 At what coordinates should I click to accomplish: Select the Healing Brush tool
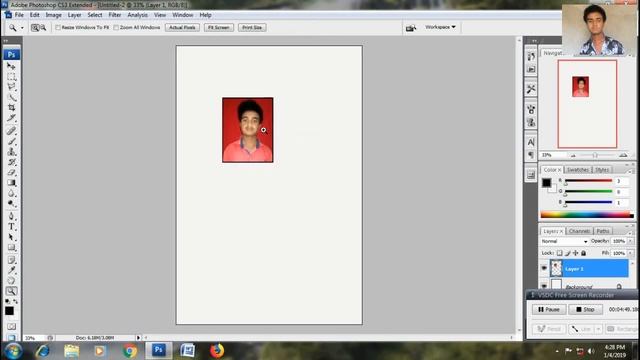(11, 131)
